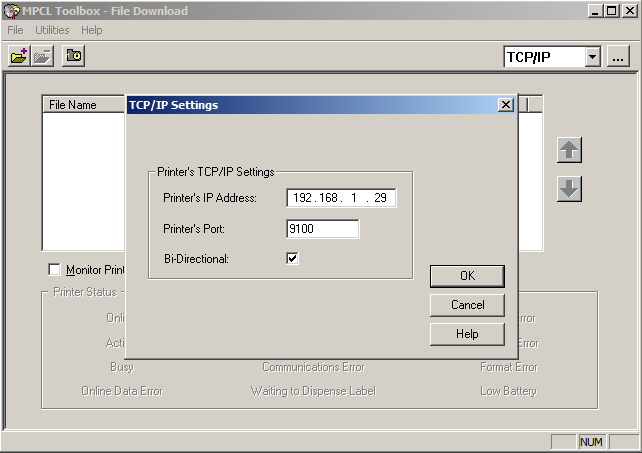Toggle the Bi-Directional checkbox
Image resolution: width=642 pixels, height=453 pixels.
coord(292,258)
